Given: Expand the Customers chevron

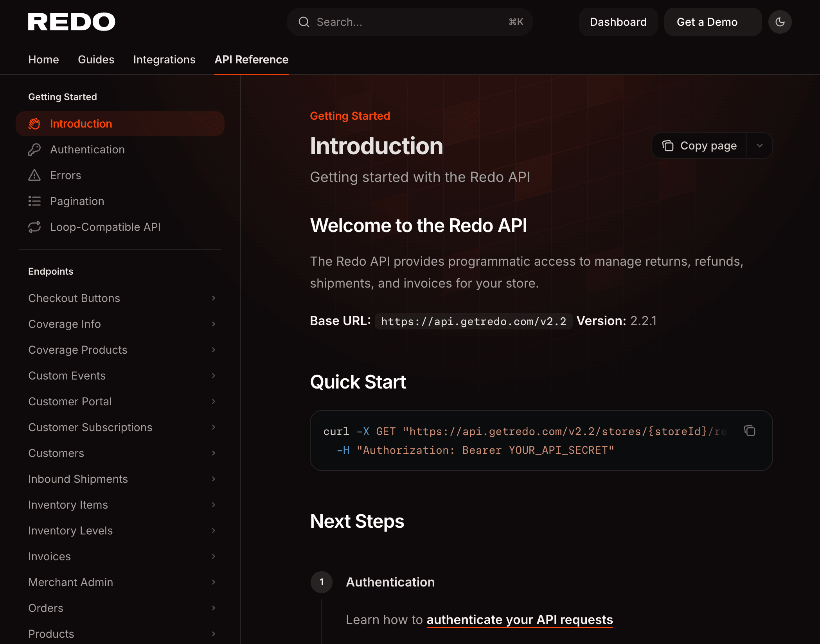Looking at the screenshot, I should (214, 453).
